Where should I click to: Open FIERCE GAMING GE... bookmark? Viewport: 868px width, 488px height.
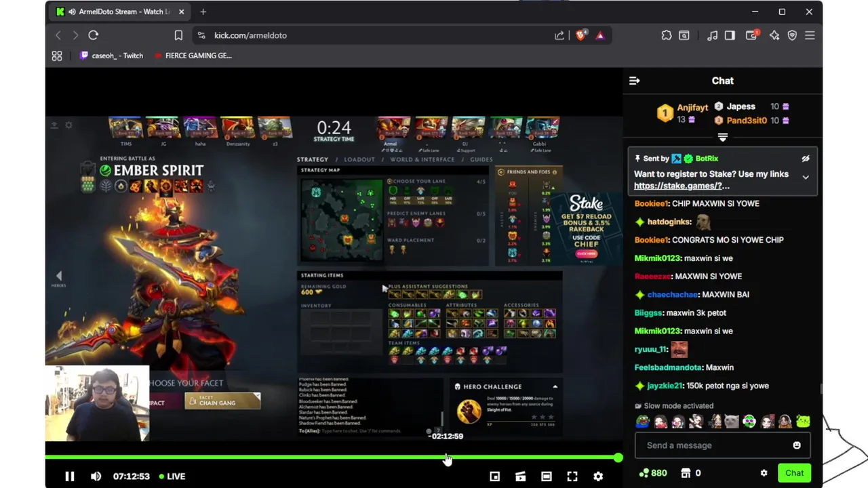click(193, 56)
